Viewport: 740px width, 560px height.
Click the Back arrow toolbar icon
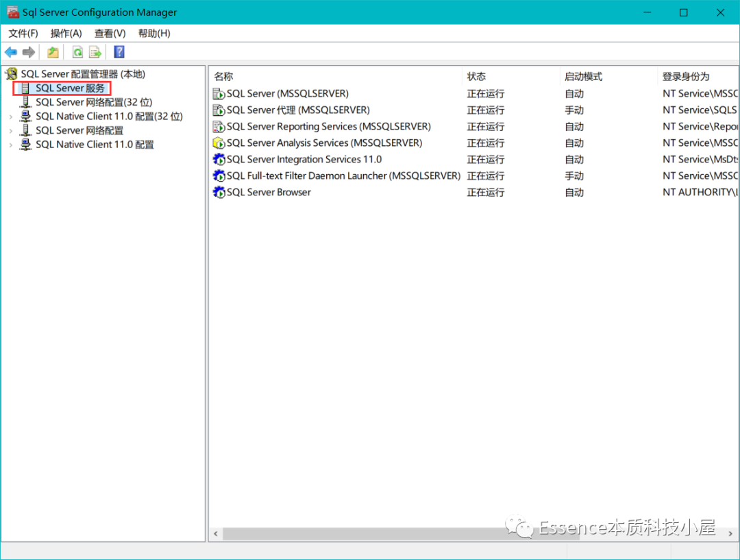(11, 52)
